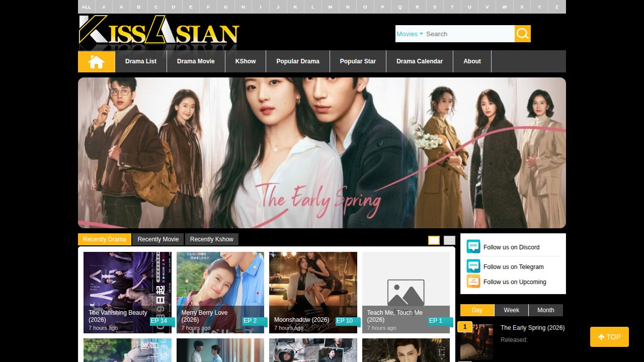Filter dramas by letter S
644x362 pixels.
click(435, 7)
